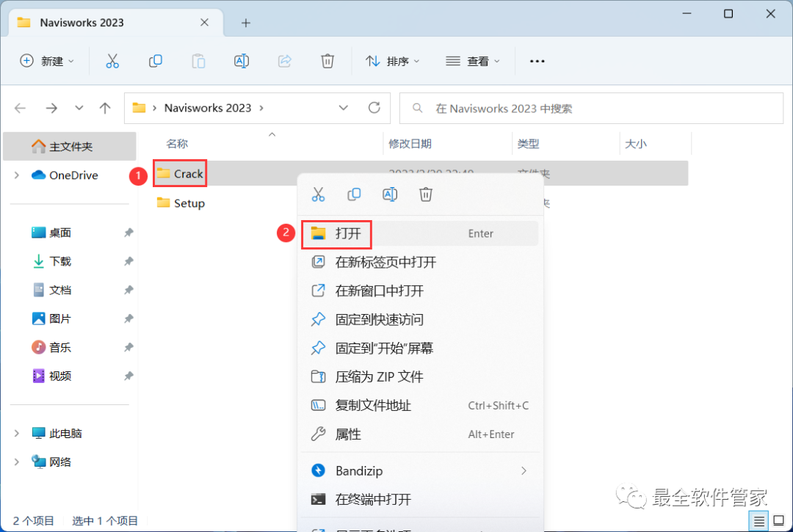This screenshot has height=532, width=793.
Task: Click the context menu Cut icon
Action: click(318, 194)
